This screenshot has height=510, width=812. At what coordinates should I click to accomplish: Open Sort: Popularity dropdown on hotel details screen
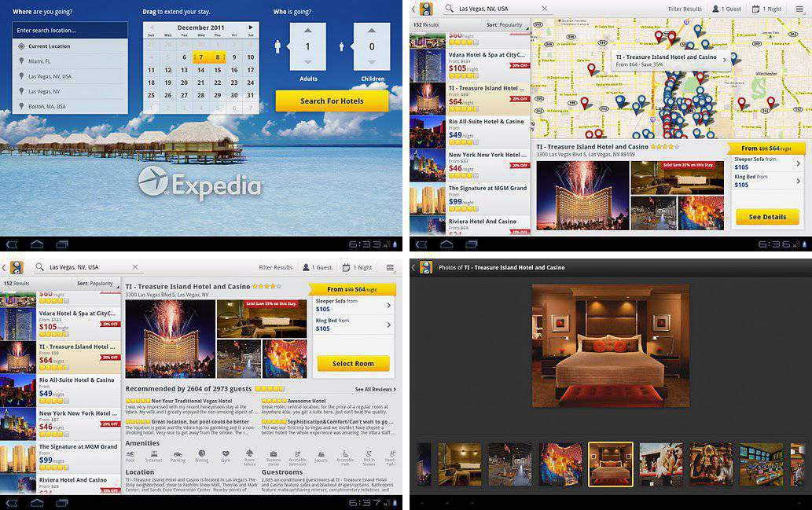pos(98,284)
